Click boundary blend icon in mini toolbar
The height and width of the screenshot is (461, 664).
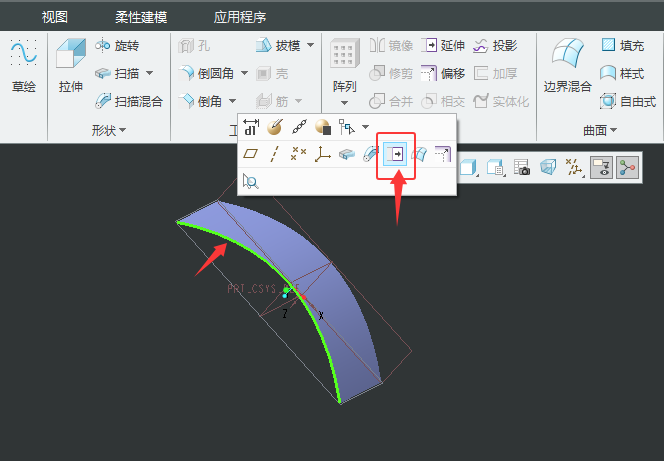click(x=419, y=154)
